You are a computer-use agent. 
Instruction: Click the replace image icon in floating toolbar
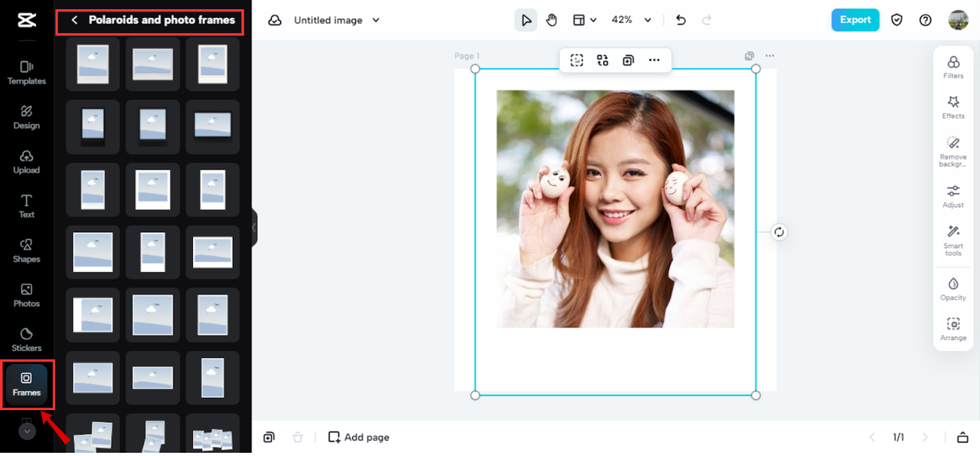603,61
